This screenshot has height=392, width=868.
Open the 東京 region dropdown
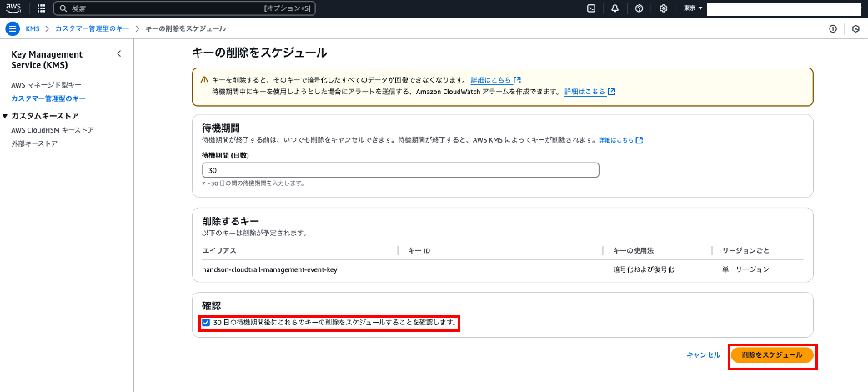pyautogui.click(x=693, y=8)
